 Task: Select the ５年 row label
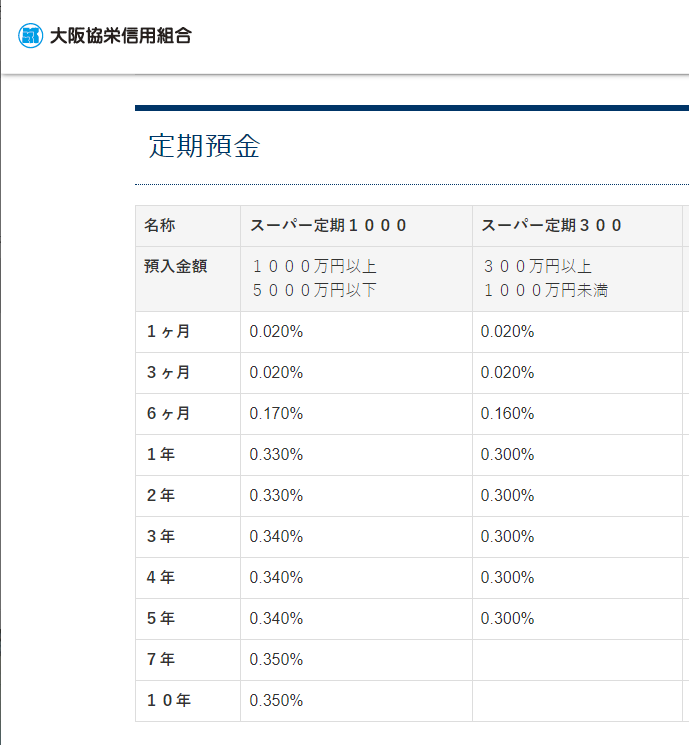(161, 619)
